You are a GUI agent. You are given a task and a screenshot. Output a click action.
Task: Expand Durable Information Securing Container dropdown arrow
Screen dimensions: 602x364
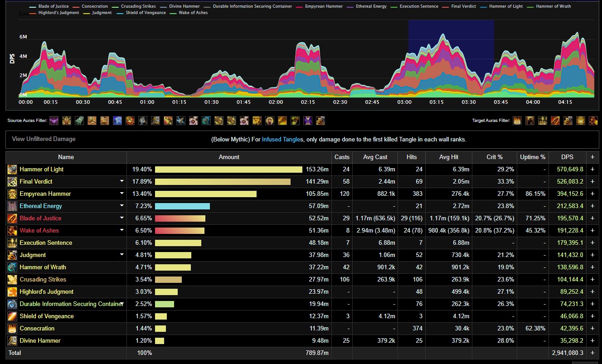coord(121,304)
